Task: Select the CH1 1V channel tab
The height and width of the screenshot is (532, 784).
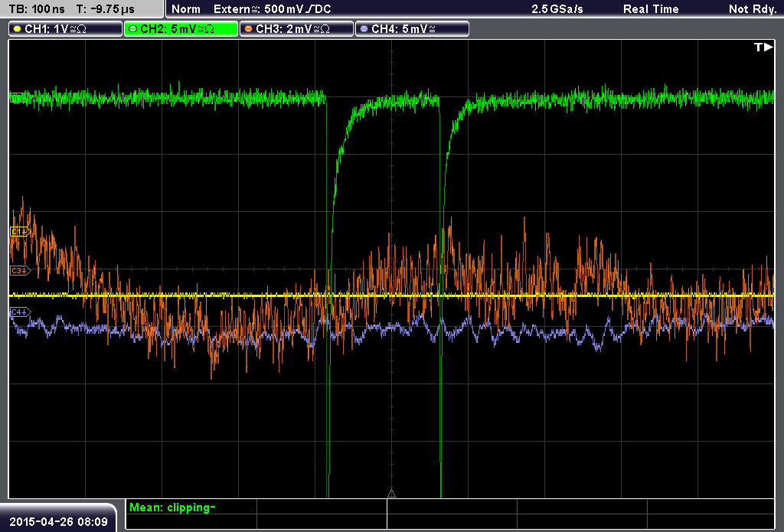Action: [x=66, y=29]
